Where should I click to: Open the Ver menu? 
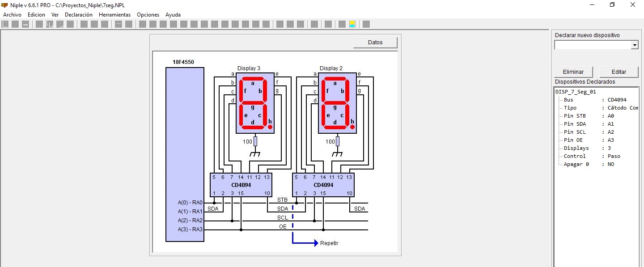click(55, 15)
